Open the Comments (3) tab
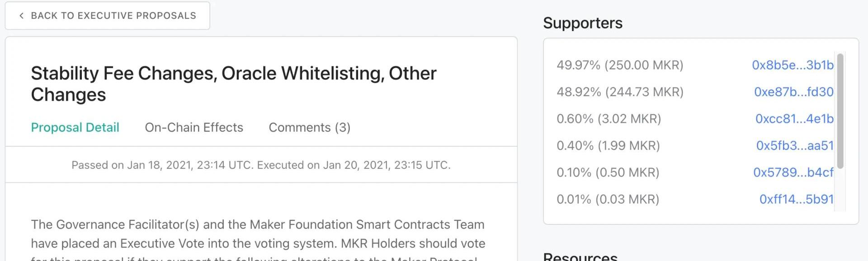 (310, 127)
